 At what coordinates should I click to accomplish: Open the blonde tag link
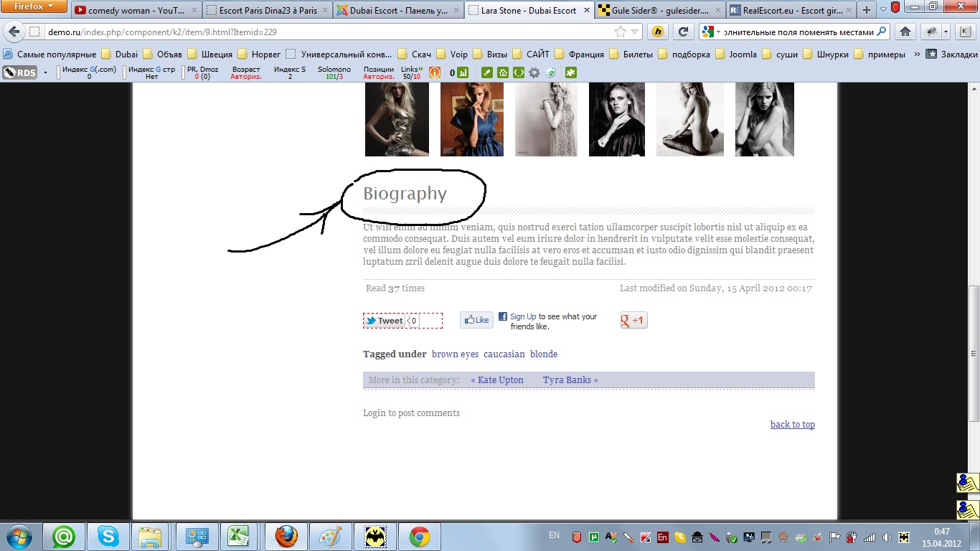[544, 354]
